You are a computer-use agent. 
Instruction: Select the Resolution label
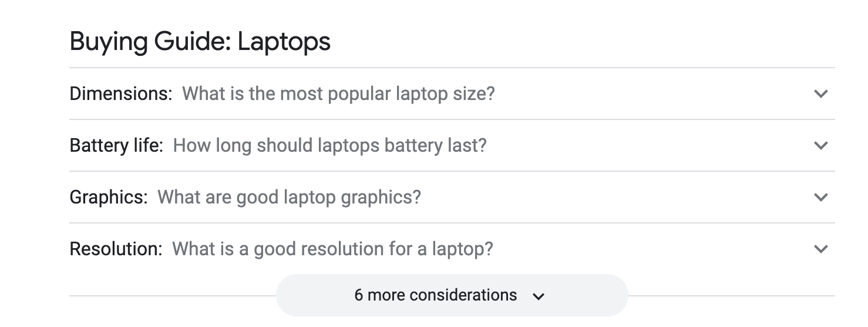click(x=115, y=249)
